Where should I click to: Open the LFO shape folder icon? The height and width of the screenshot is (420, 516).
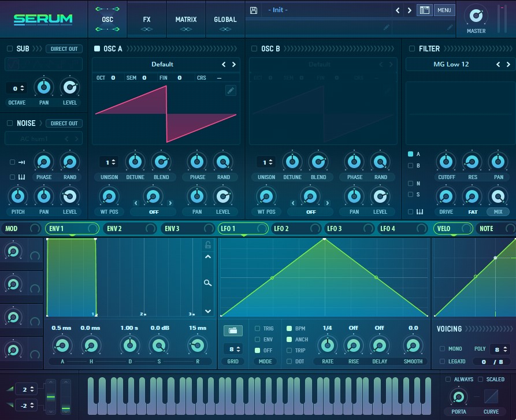pos(233,330)
